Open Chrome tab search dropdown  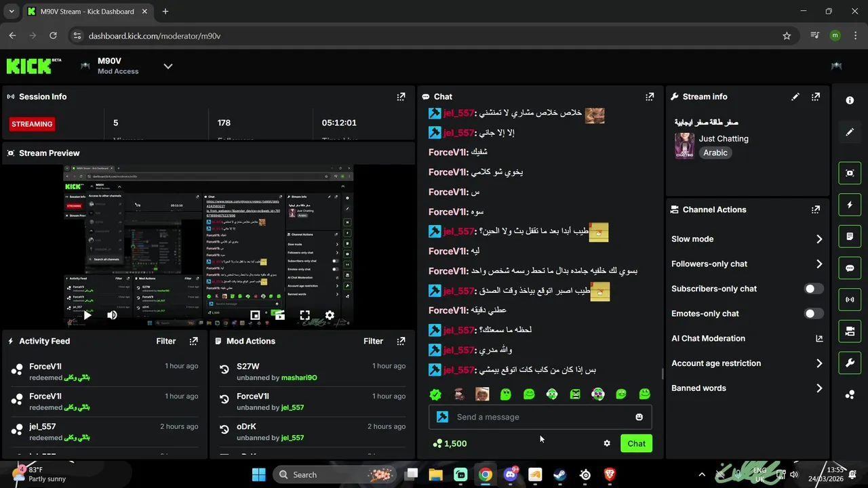point(11,12)
